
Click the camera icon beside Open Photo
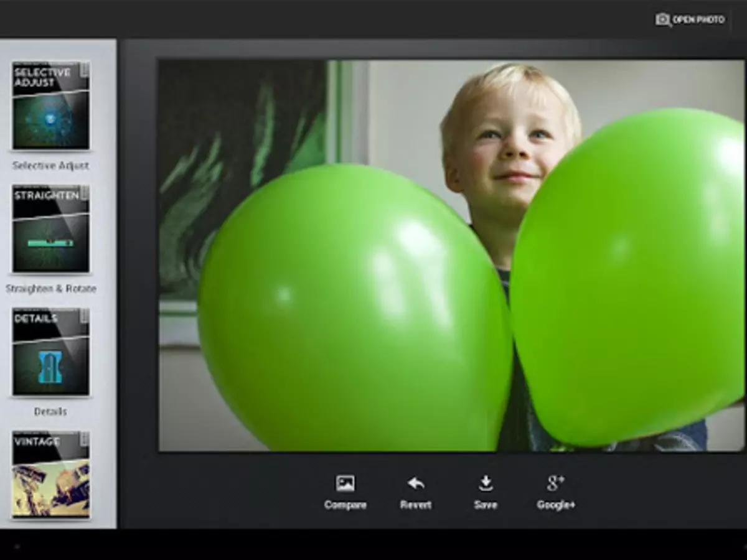(x=663, y=19)
